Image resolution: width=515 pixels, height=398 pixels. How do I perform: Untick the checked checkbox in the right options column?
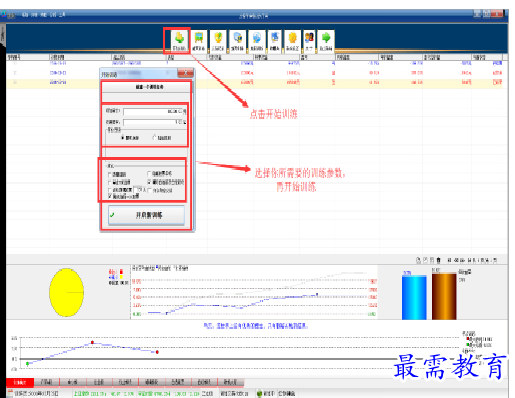pos(149,182)
